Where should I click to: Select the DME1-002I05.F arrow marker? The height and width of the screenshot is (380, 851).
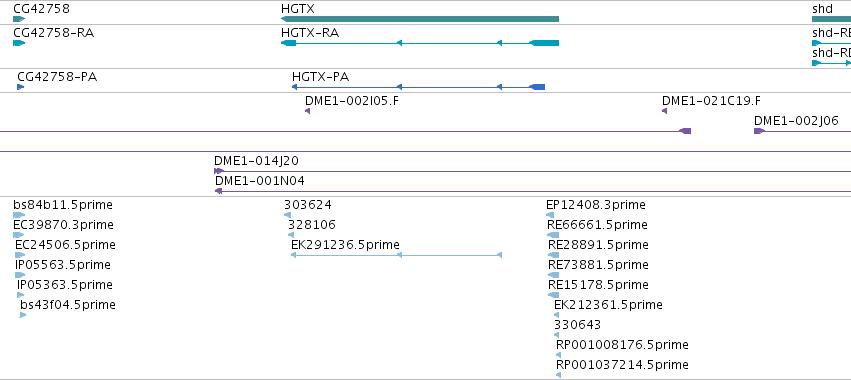307,111
